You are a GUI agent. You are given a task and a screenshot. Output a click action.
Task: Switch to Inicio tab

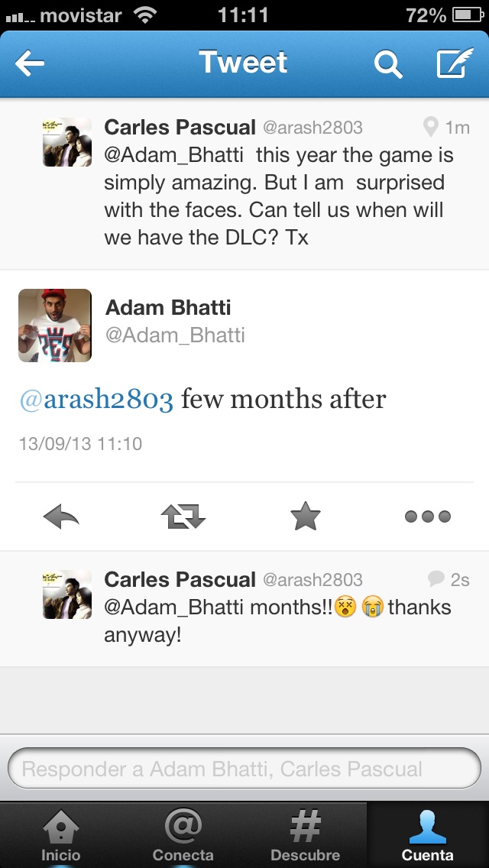[61, 835]
